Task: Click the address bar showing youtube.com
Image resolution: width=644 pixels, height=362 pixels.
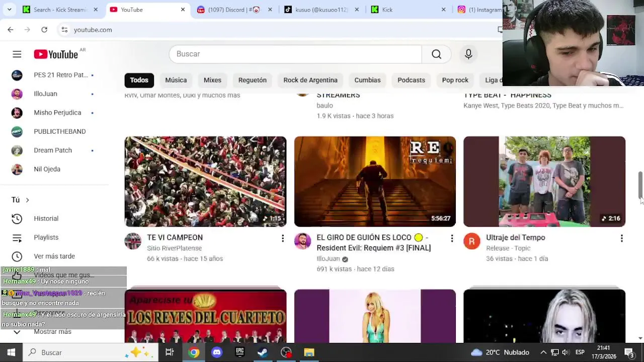Action: (x=277, y=30)
